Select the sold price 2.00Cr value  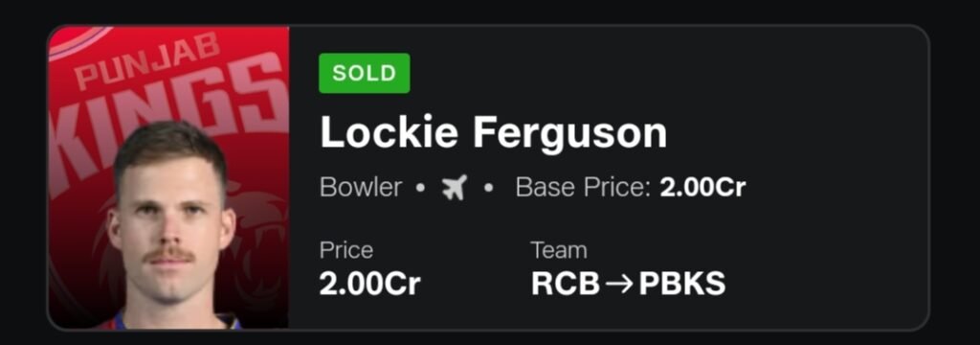click(x=370, y=285)
